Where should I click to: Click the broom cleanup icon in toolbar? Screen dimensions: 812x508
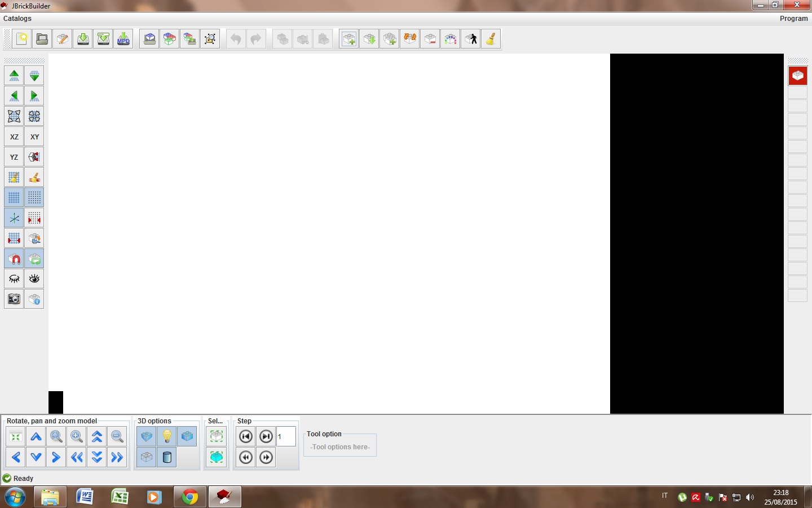point(491,39)
